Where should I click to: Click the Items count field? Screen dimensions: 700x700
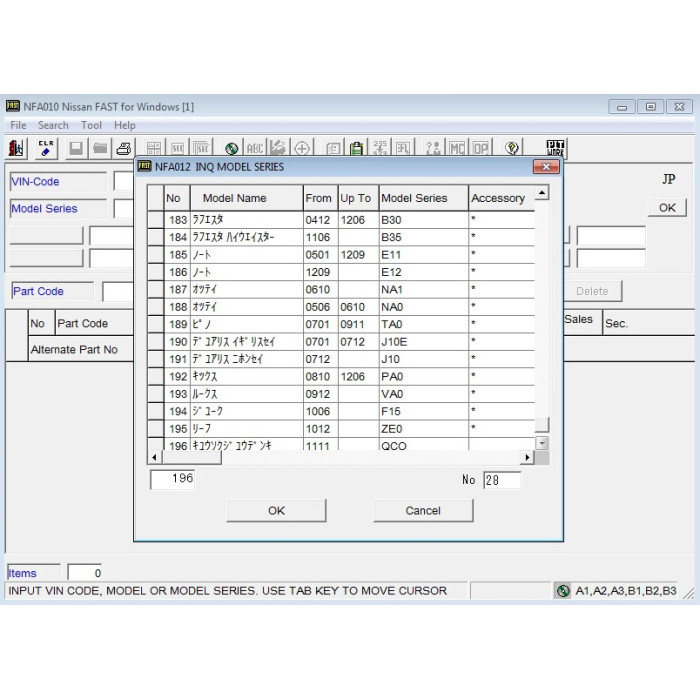point(85,573)
